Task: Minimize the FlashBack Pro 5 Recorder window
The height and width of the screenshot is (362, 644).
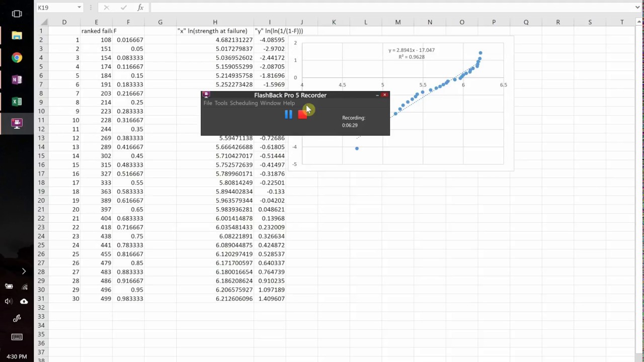Action: point(377,95)
